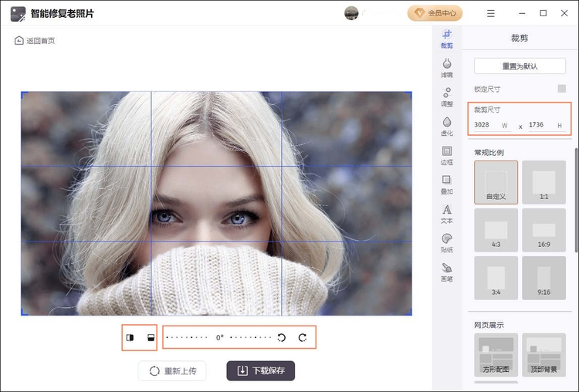This screenshot has height=392, width=579.
Task: Open the hamburger main menu
Action: [491, 13]
